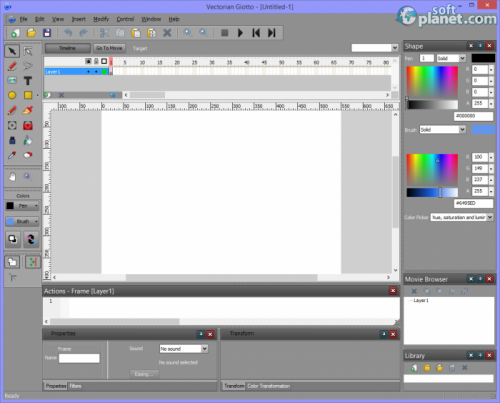Select the eyedropper tool
Viewport: 500px width, 403px height.
pos(12,155)
